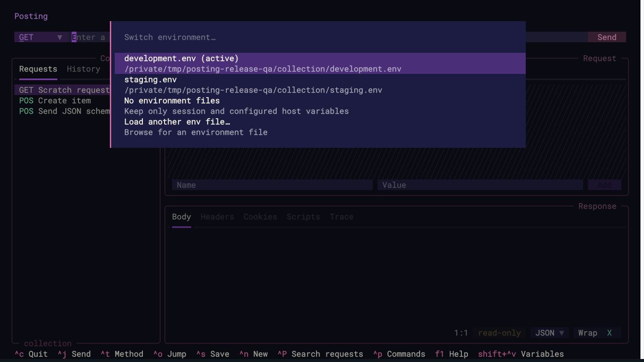The height and width of the screenshot is (362, 644).
Task: Click ^t Method in footer
Action: [x=122, y=354]
